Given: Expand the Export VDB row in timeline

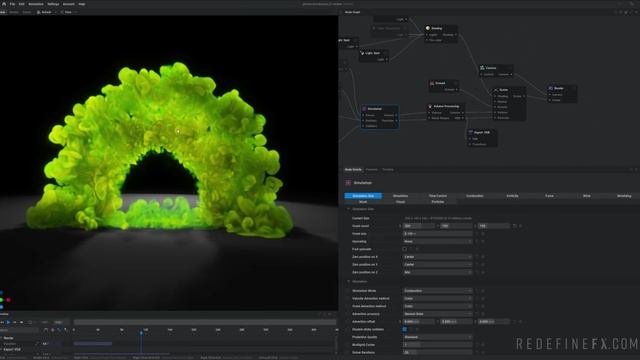Looking at the screenshot, I should 2,349.
